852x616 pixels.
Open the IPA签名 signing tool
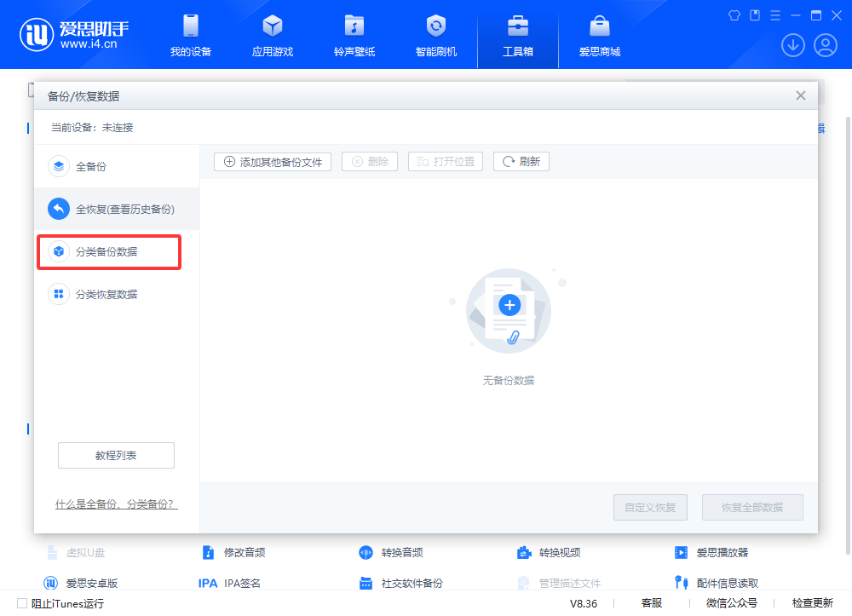coord(230,584)
